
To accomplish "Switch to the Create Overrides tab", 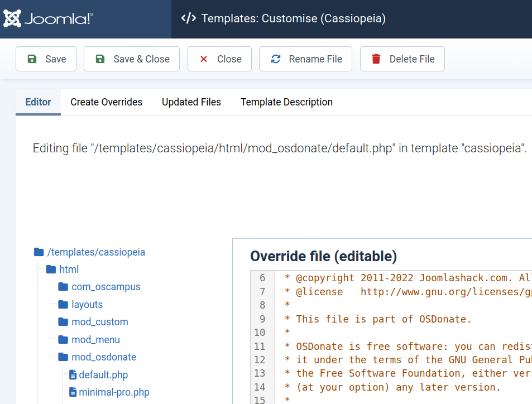I will 106,102.
